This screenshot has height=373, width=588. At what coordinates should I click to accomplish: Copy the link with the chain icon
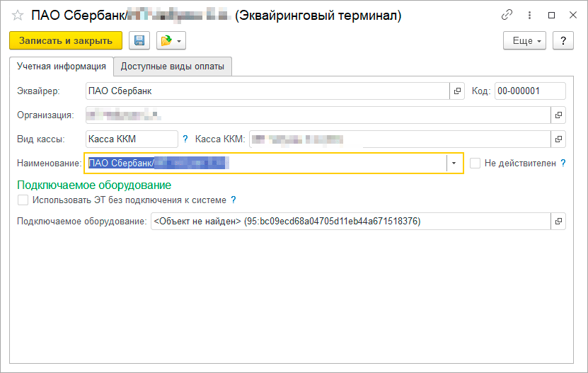tap(507, 15)
